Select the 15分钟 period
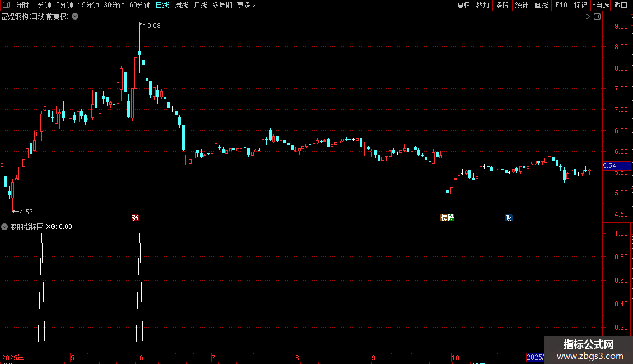The height and width of the screenshot is (364, 633). (x=89, y=5)
